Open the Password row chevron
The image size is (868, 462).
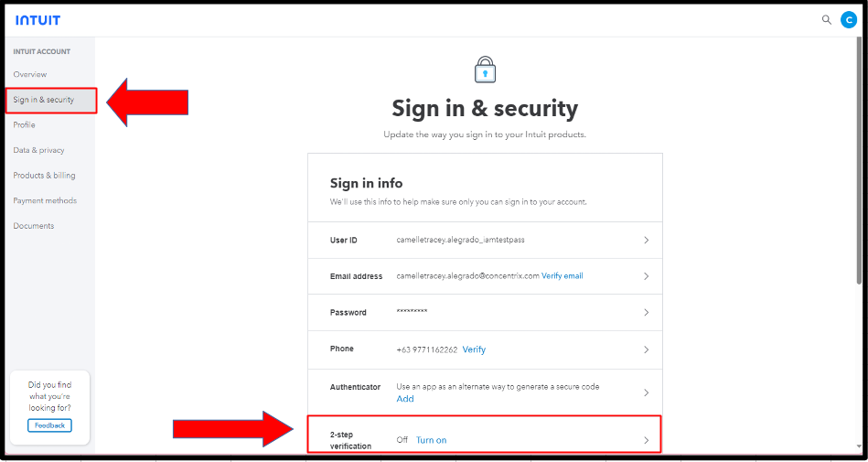point(646,313)
